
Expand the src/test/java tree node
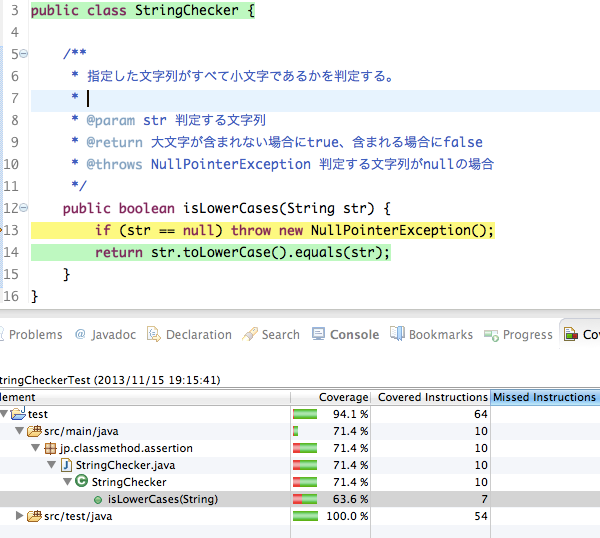pos(19,516)
